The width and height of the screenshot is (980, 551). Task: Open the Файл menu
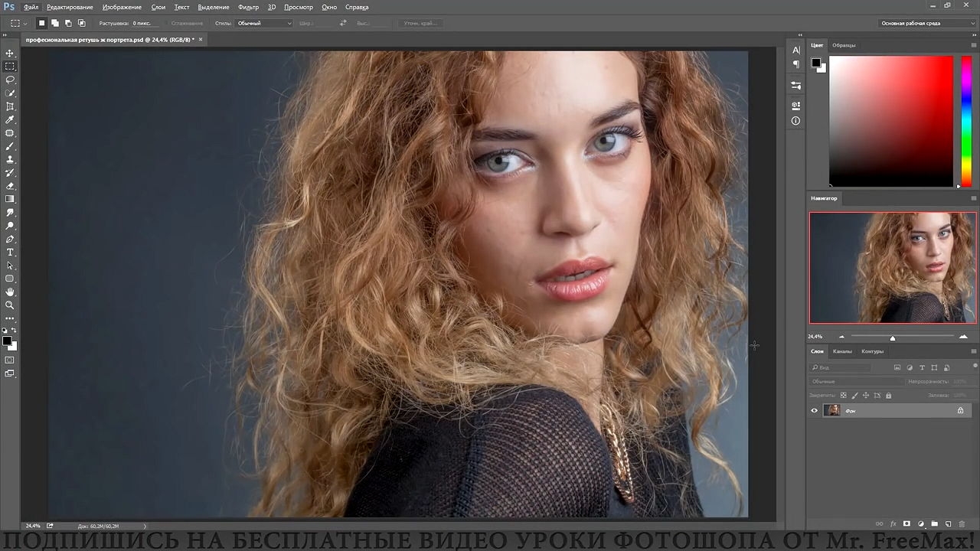(x=31, y=7)
